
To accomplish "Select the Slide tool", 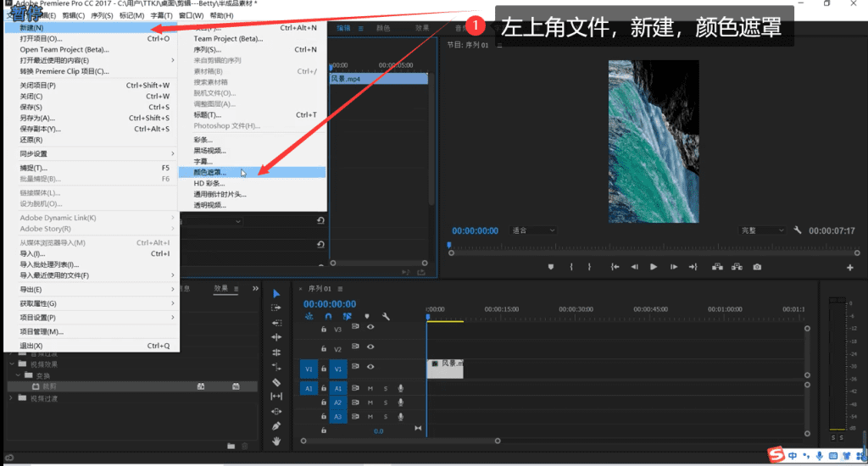I will click(x=276, y=411).
